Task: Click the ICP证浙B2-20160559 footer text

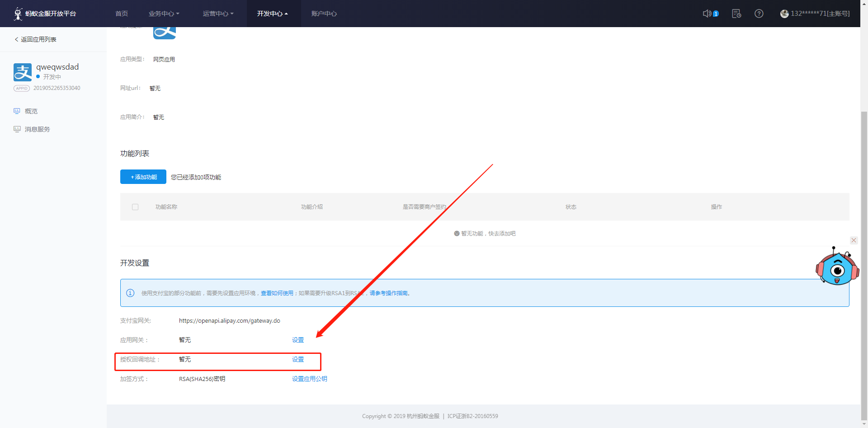Action: [473, 416]
